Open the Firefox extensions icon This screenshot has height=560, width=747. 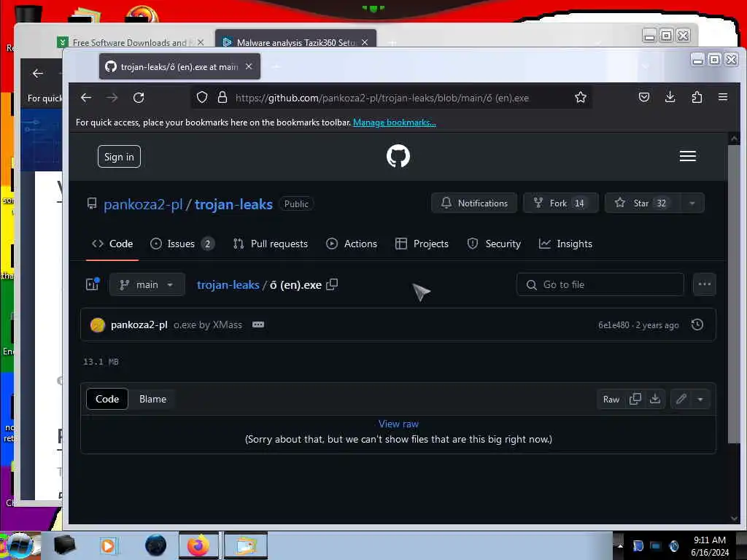697,97
